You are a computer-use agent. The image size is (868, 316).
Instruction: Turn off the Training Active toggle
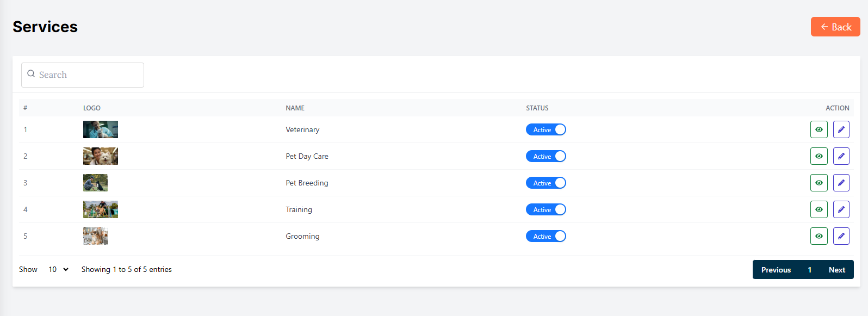545,209
